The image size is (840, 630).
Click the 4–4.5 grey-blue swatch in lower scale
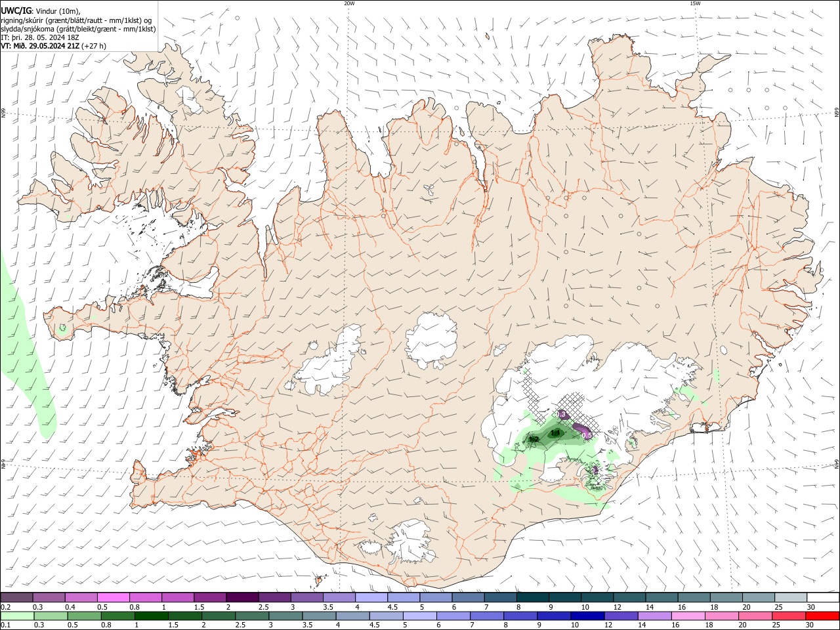coord(352,616)
